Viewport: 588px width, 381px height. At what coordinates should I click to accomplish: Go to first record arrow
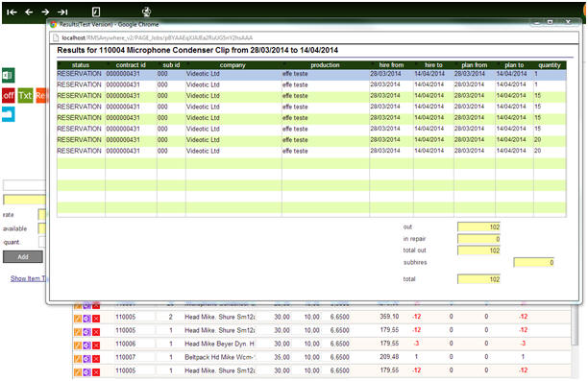[x=12, y=12]
